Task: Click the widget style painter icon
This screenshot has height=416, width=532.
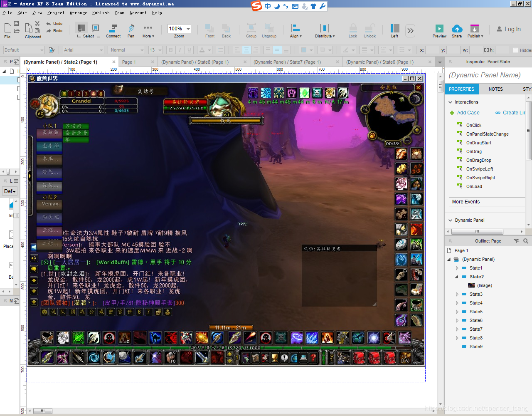Action: click(52, 50)
